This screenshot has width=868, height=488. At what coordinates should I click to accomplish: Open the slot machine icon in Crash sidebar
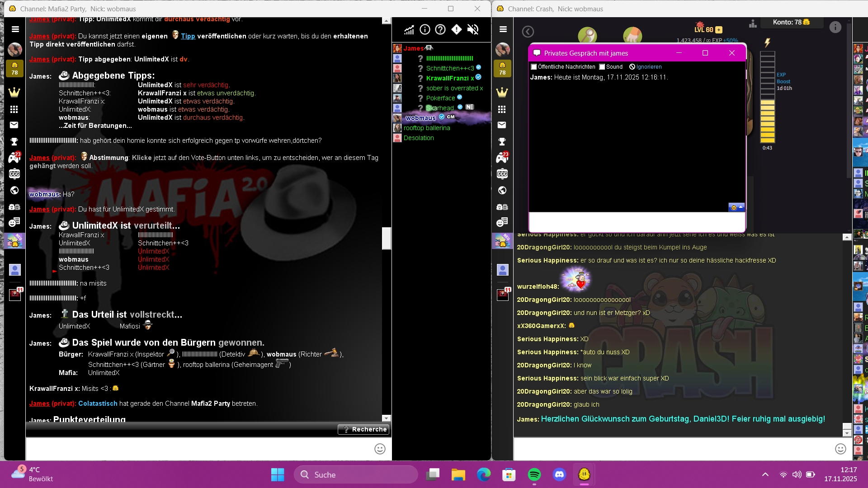pos(502,174)
